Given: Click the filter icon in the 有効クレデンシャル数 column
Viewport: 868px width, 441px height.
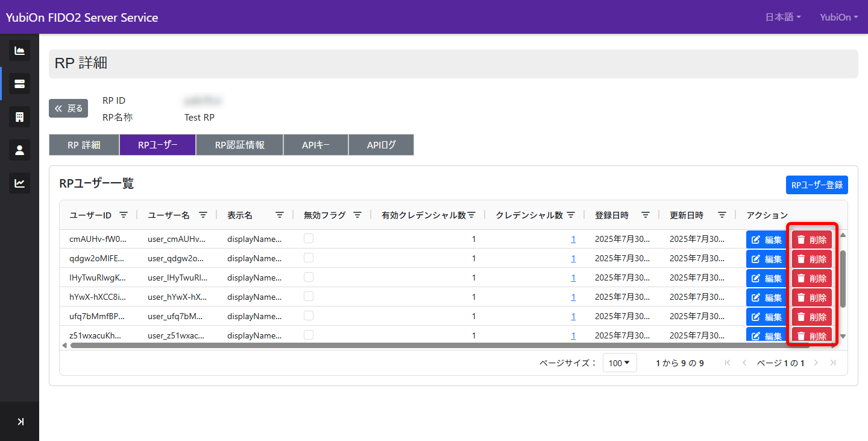Looking at the screenshot, I should click(472, 215).
